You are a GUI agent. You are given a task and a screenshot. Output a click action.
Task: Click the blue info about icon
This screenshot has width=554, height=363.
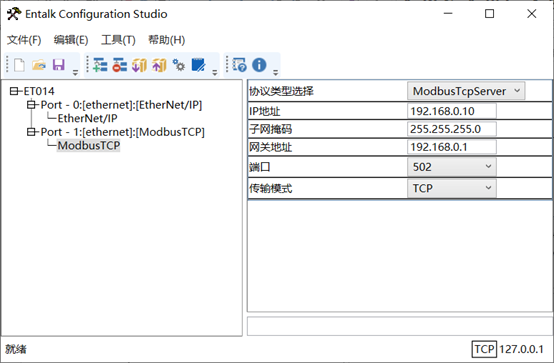pos(259,65)
